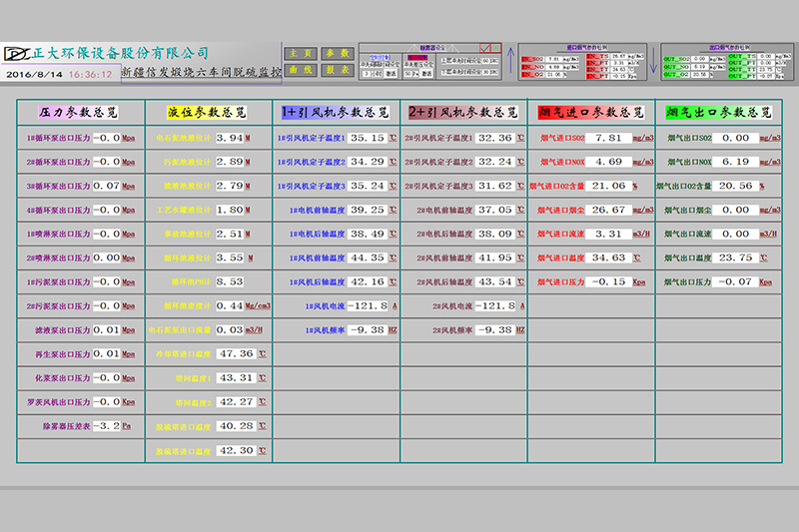The image size is (799, 532).
Task: Click the 2#风机后轴温度 value 43.54
Action: [495, 282]
